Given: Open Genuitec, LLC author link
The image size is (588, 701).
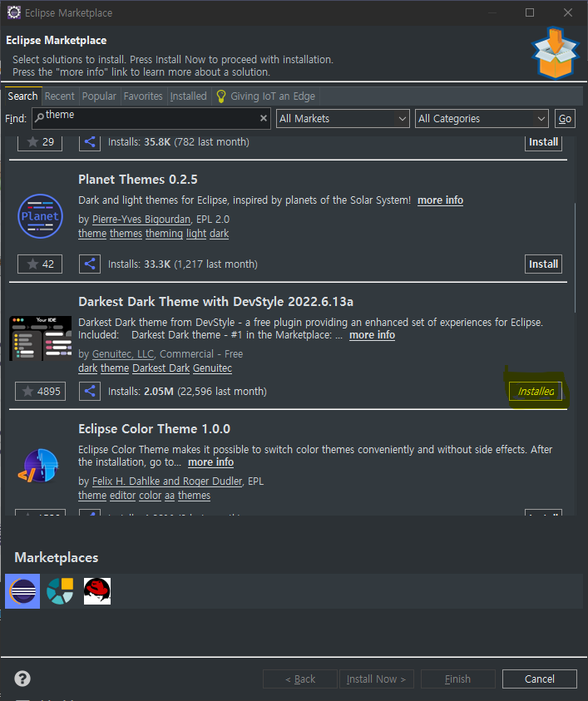Looking at the screenshot, I should click(x=123, y=353).
